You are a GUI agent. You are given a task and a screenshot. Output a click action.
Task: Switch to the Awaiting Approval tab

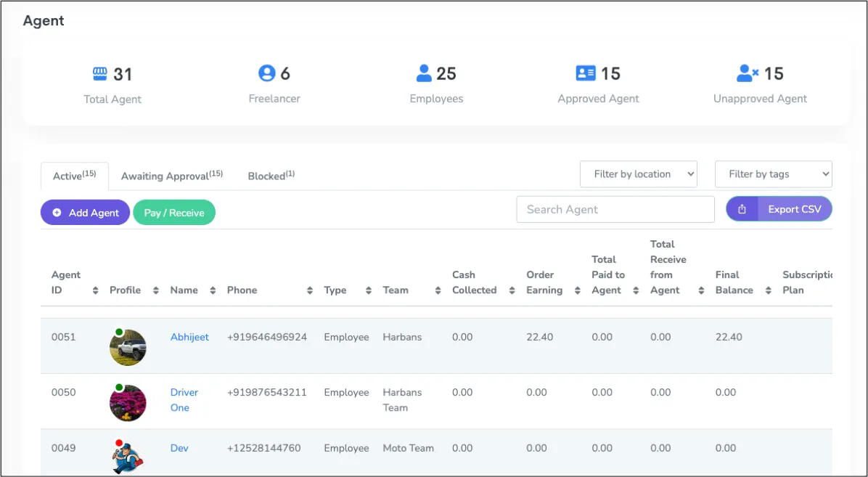click(171, 176)
